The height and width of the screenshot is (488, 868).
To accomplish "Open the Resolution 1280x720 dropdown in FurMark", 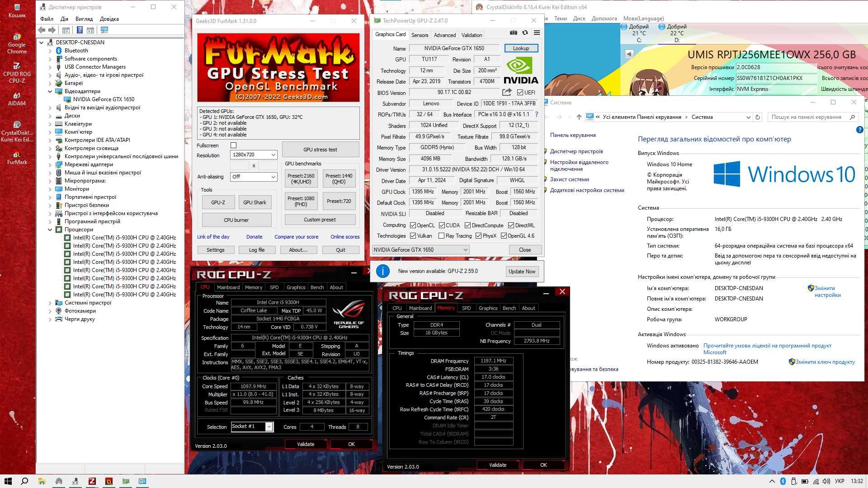I will pyautogui.click(x=253, y=155).
